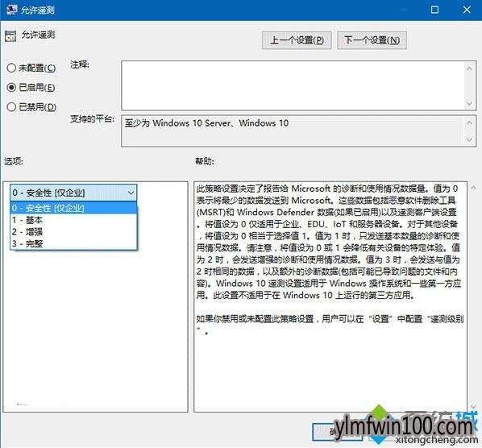The width and height of the screenshot is (482, 448).
Task: Go to 上一个设置(P) button
Action: 297,40
